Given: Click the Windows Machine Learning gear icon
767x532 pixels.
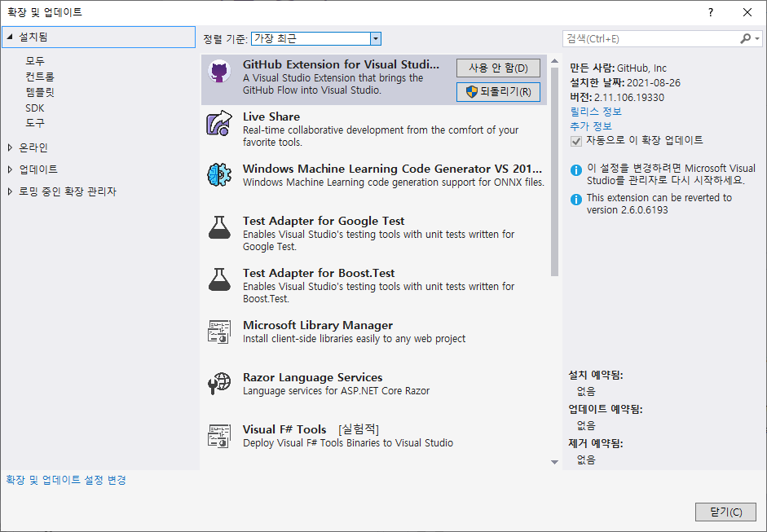Looking at the screenshot, I should point(219,174).
